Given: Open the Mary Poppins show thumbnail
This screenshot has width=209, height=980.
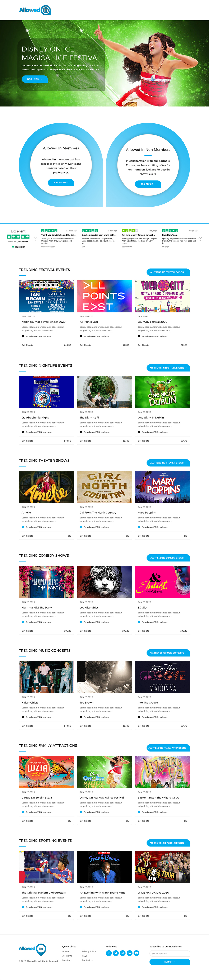Looking at the screenshot, I should pyautogui.click(x=163, y=487).
